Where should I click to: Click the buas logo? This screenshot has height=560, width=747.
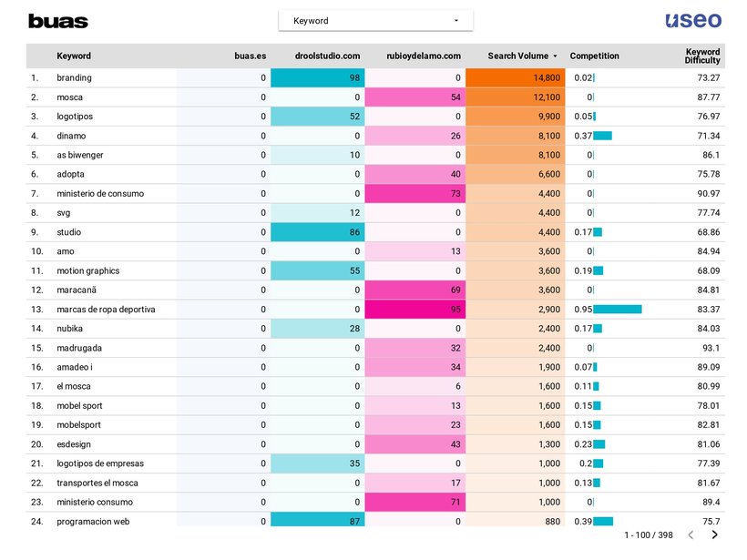pyautogui.click(x=58, y=21)
